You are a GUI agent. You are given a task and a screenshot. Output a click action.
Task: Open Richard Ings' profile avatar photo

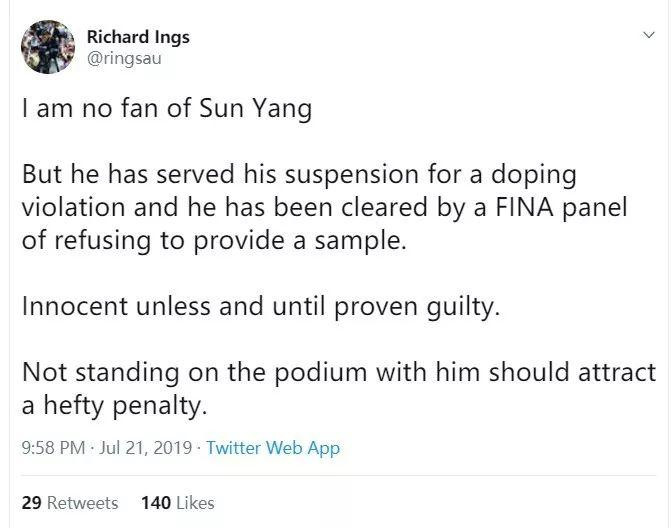pyautogui.click(x=45, y=47)
